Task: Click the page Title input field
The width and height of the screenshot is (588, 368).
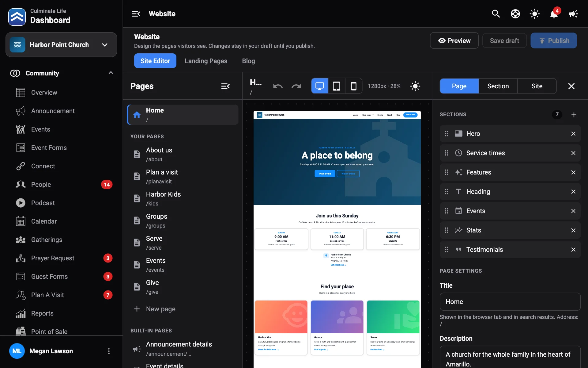Action: click(x=510, y=302)
